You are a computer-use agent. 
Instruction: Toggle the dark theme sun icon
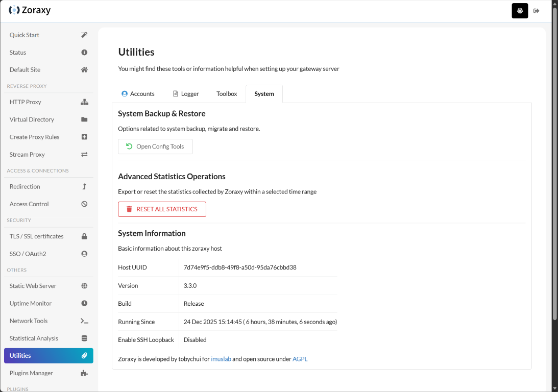(520, 11)
